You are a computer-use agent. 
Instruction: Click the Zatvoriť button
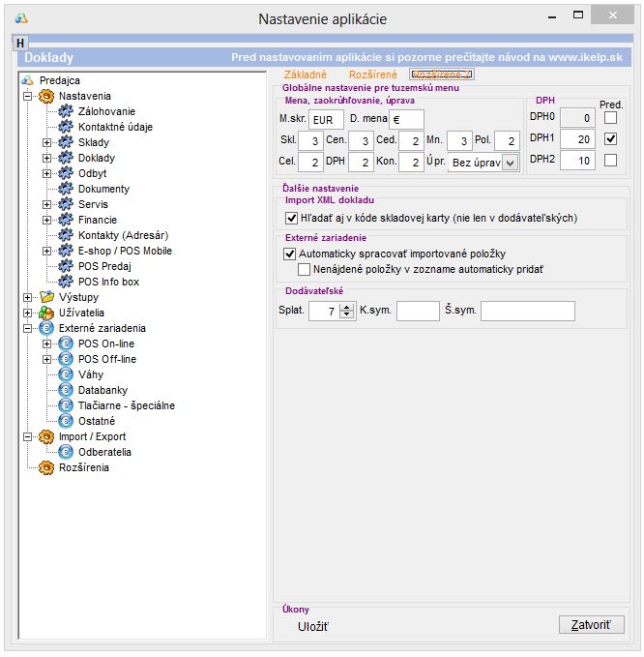pos(591,624)
